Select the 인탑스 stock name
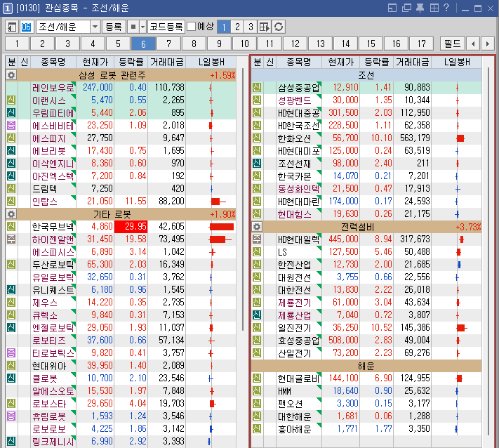The image size is (499, 448). [x=45, y=202]
